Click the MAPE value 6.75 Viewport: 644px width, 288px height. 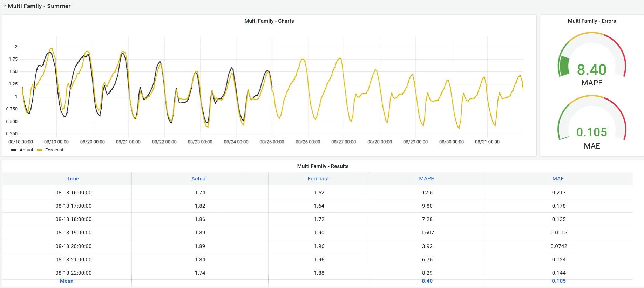(x=427, y=260)
